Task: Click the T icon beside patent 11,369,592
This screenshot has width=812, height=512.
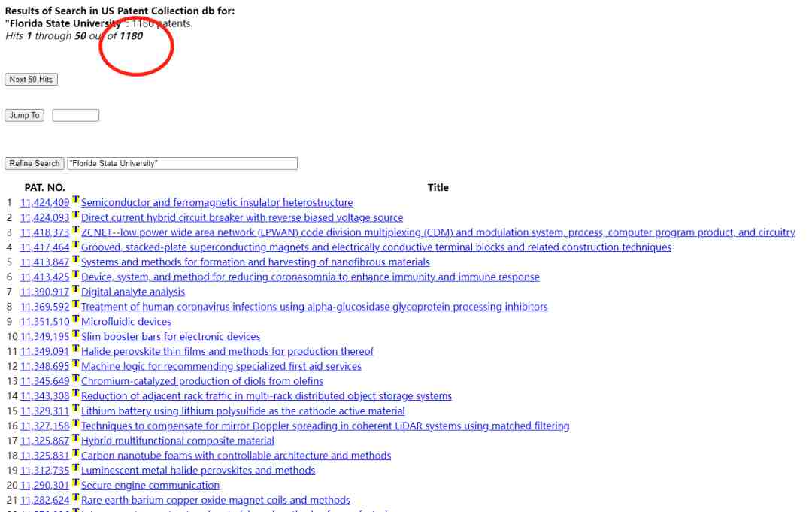Action: 76,304
